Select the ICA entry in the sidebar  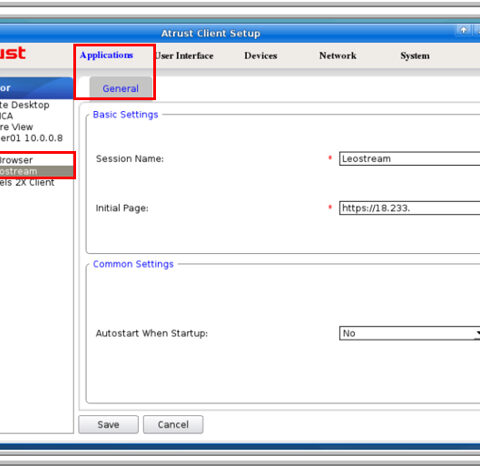pos(7,116)
